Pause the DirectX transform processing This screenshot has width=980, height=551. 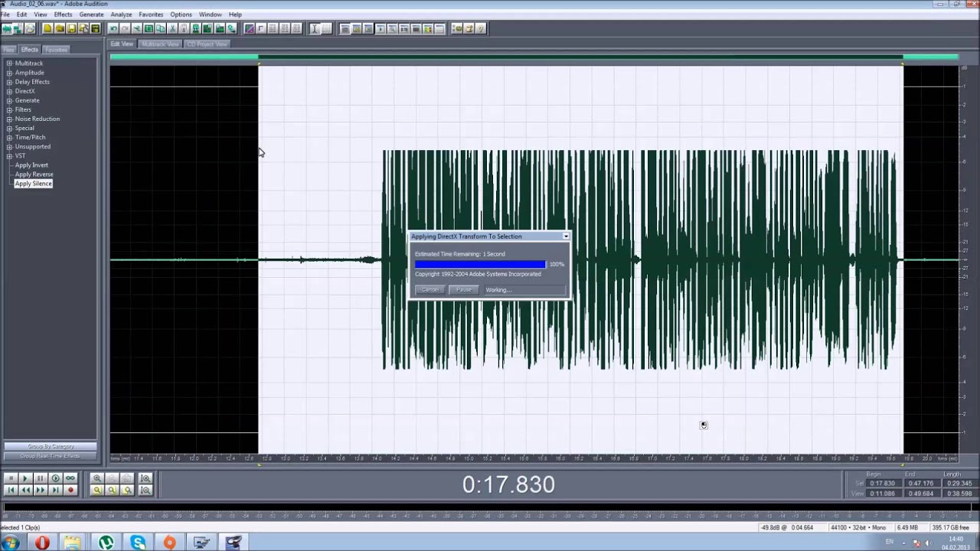464,290
